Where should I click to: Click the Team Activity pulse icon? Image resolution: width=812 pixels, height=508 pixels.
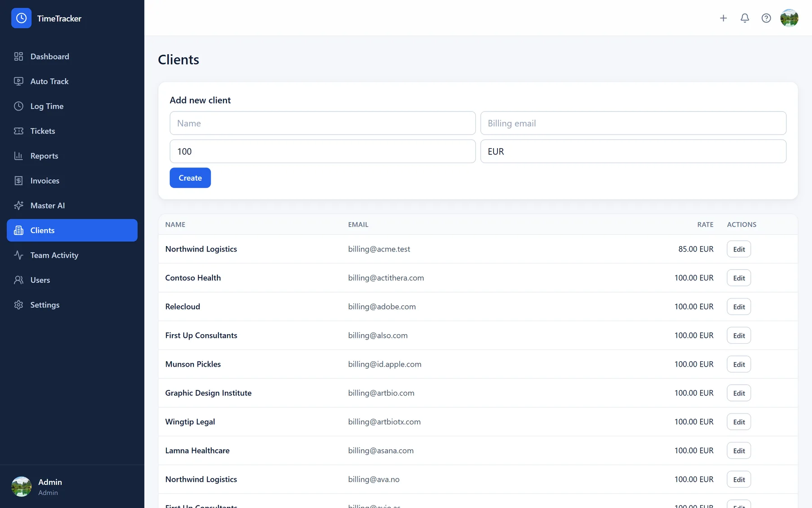tap(18, 255)
